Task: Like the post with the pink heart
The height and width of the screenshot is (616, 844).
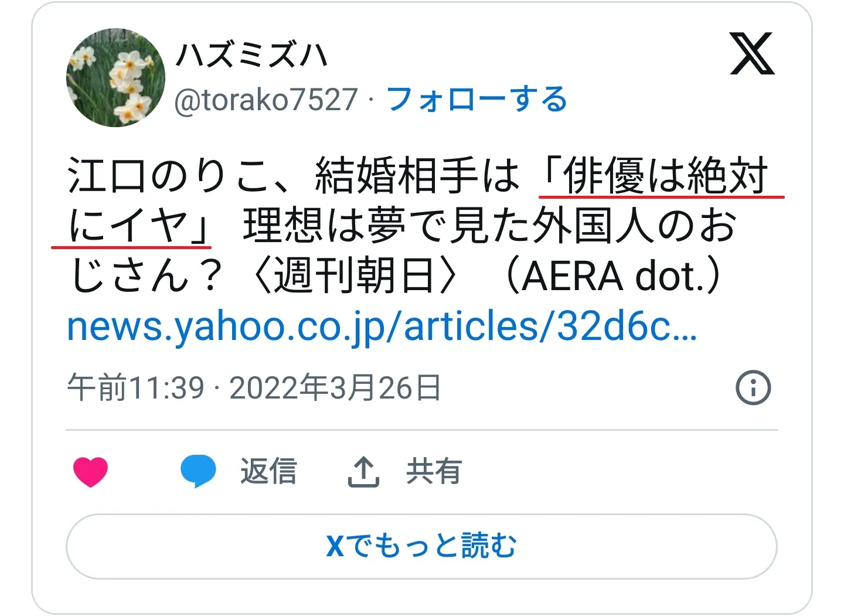Action: click(x=91, y=472)
